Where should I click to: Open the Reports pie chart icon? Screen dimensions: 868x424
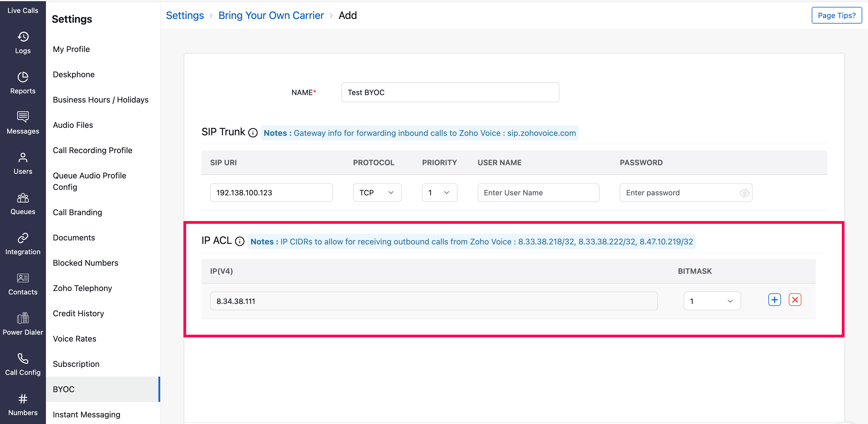23,77
